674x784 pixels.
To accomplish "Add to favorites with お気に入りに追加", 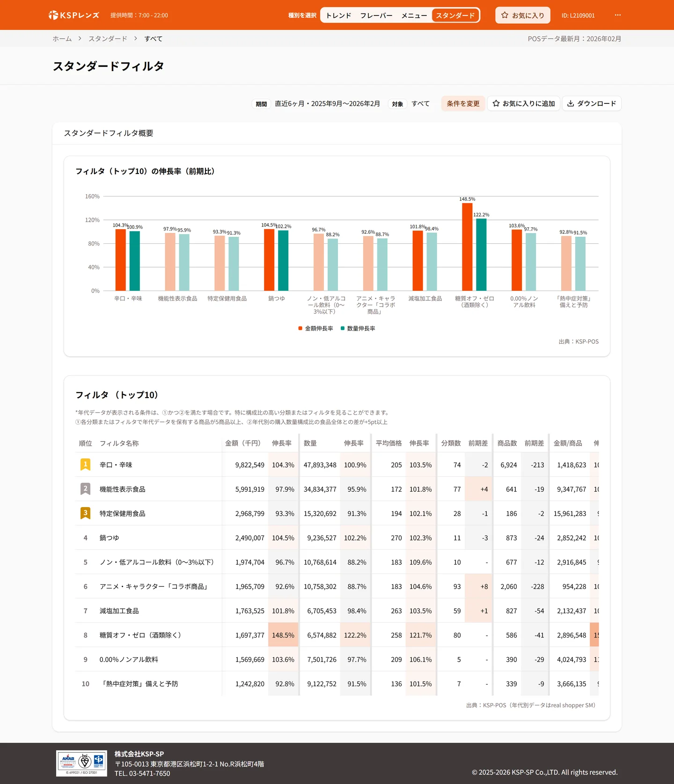I will click(523, 103).
